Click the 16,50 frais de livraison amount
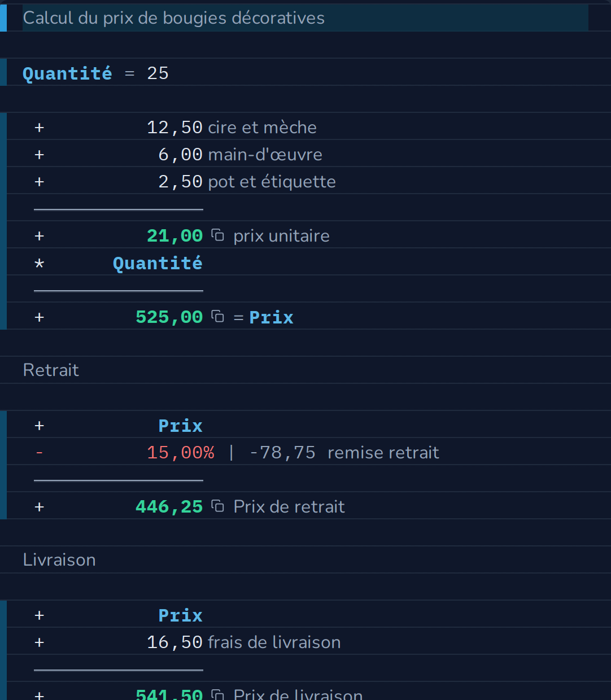Screen dimensions: 611x700 pyautogui.click(x=174, y=642)
